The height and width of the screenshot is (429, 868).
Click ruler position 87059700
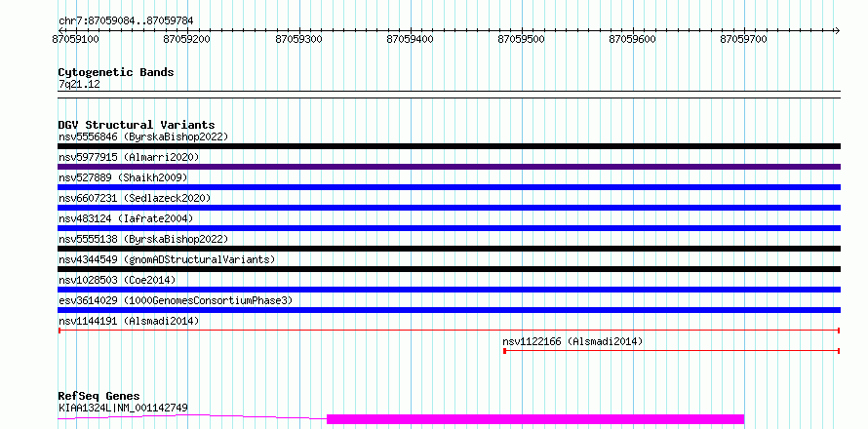(744, 39)
